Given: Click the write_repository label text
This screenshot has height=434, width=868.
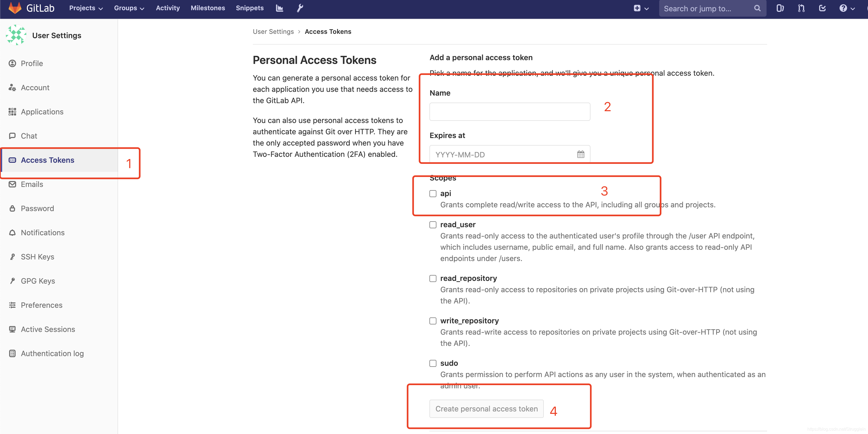Looking at the screenshot, I should [469, 321].
